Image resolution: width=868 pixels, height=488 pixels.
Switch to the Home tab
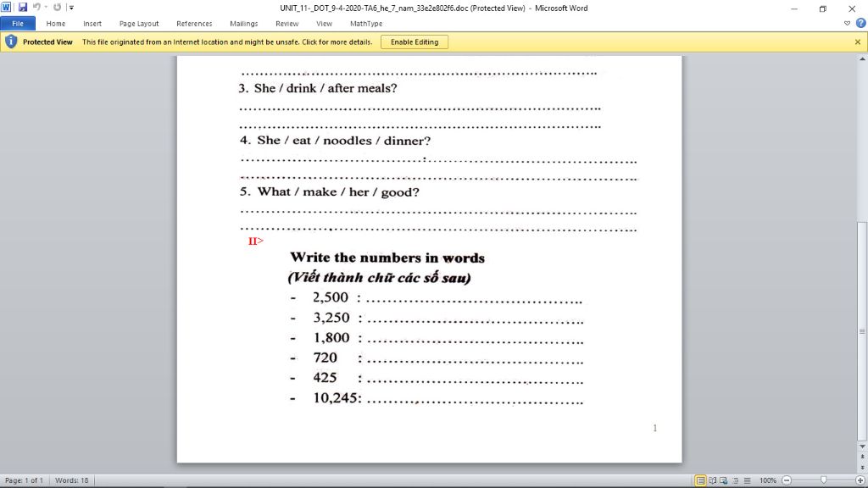click(x=55, y=24)
